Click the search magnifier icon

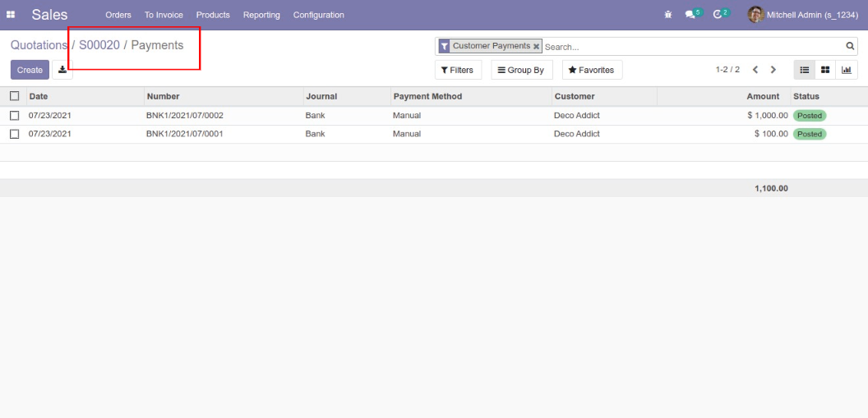pos(850,46)
